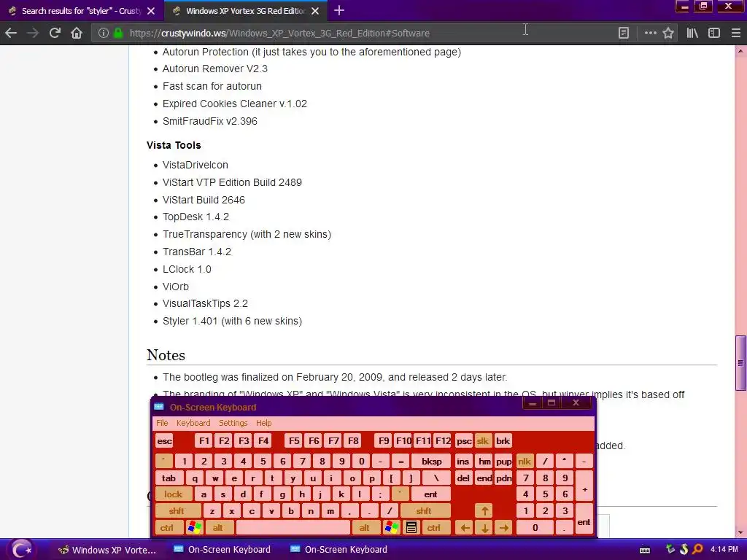Click the keyboard icon in system tray
The height and width of the screenshot is (560, 747).
[645, 550]
